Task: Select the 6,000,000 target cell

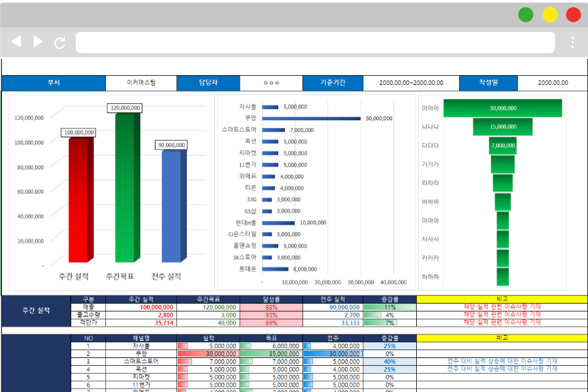Action: [271, 346]
